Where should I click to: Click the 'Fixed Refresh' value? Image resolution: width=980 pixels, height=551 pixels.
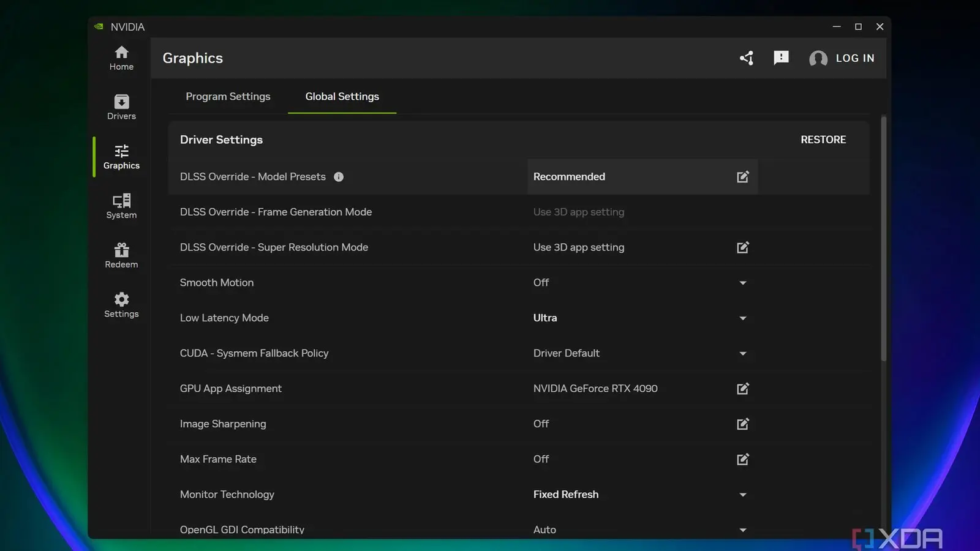(566, 495)
